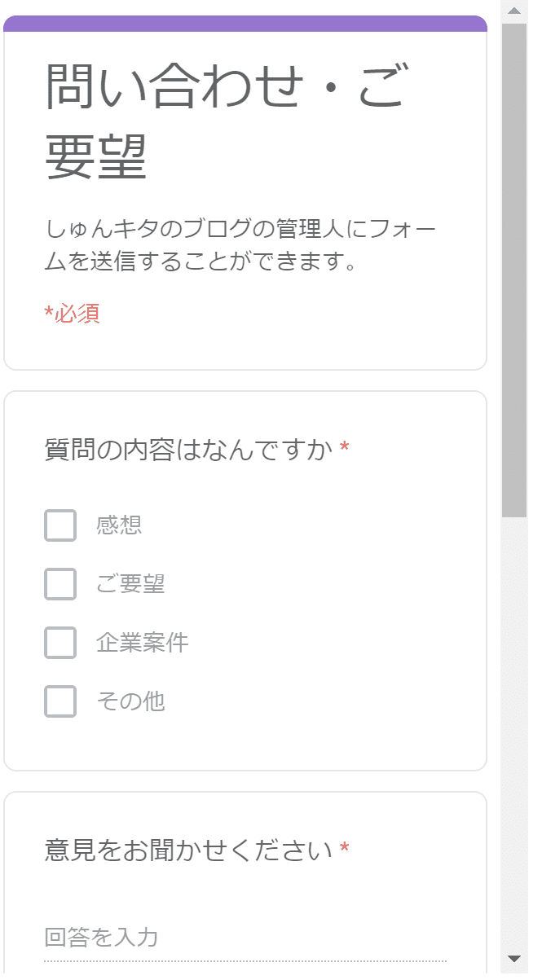Click the vertical scrollbar thumb

pyautogui.click(x=513, y=269)
